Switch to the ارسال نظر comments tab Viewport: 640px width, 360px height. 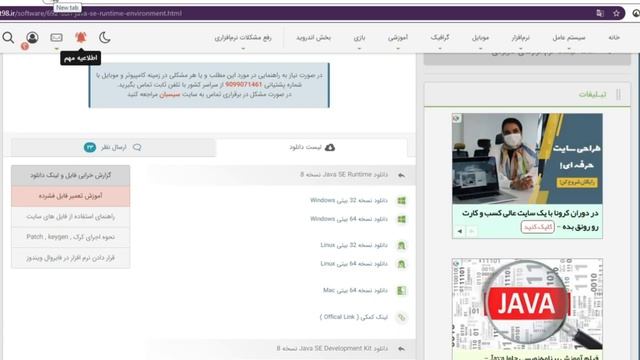(113, 147)
